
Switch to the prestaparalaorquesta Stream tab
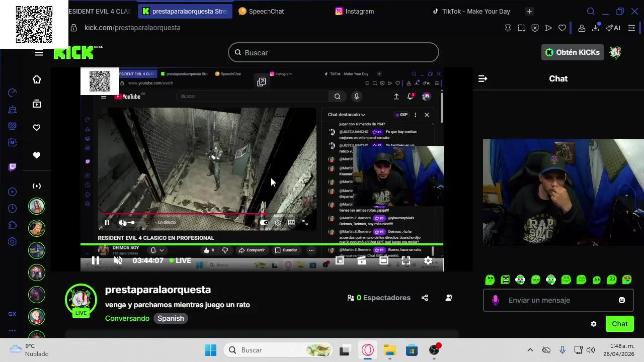click(185, 11)
